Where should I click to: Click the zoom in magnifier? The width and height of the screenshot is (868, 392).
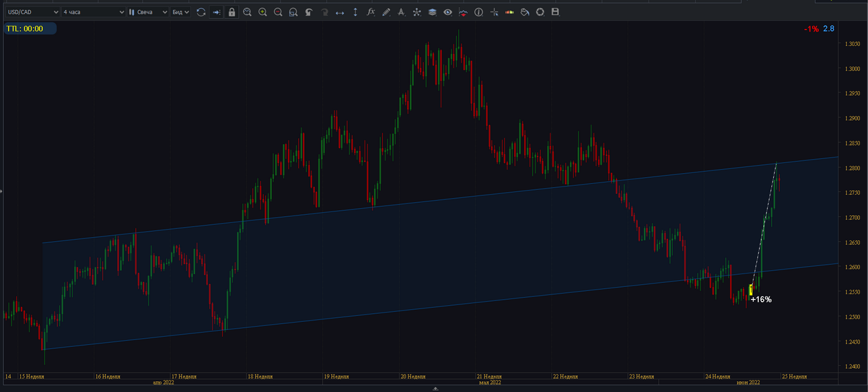click(263, 12)
